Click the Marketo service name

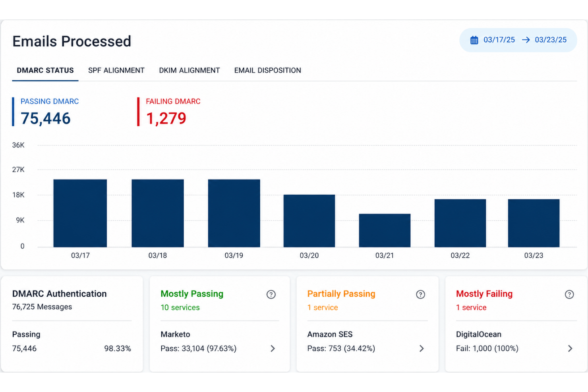175,334
